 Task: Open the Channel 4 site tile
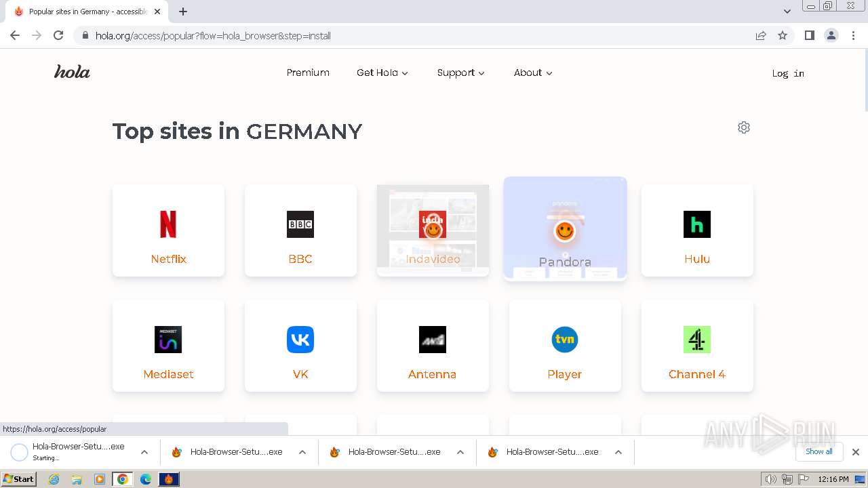(x=697, y=346)
